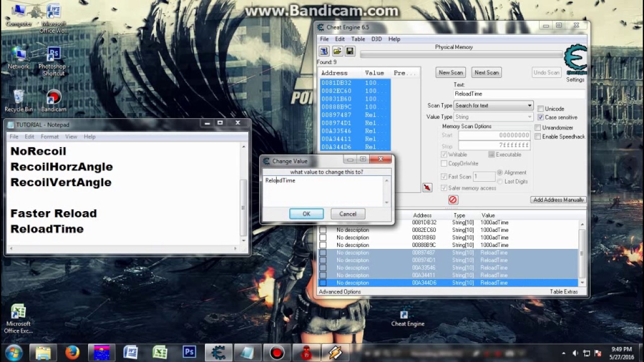This screenshot has height=362, width=644.
Task: Select address row 00A344D6 in the table
Action: point(448,283)
